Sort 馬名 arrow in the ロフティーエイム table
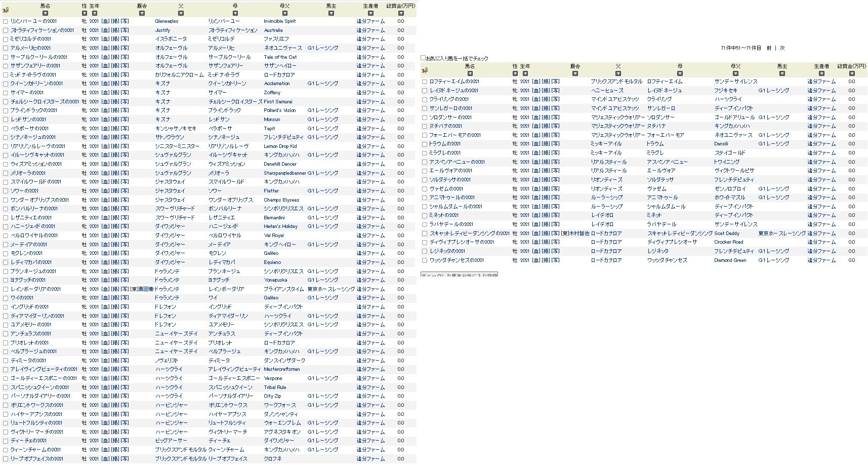868x465 pixels. coord(470,74)
